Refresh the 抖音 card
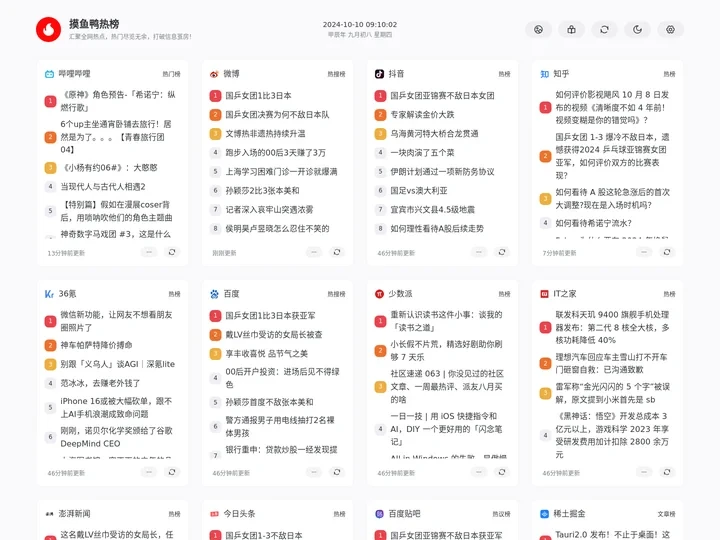This screenshot has height=540, width=720. pos(502,252)
